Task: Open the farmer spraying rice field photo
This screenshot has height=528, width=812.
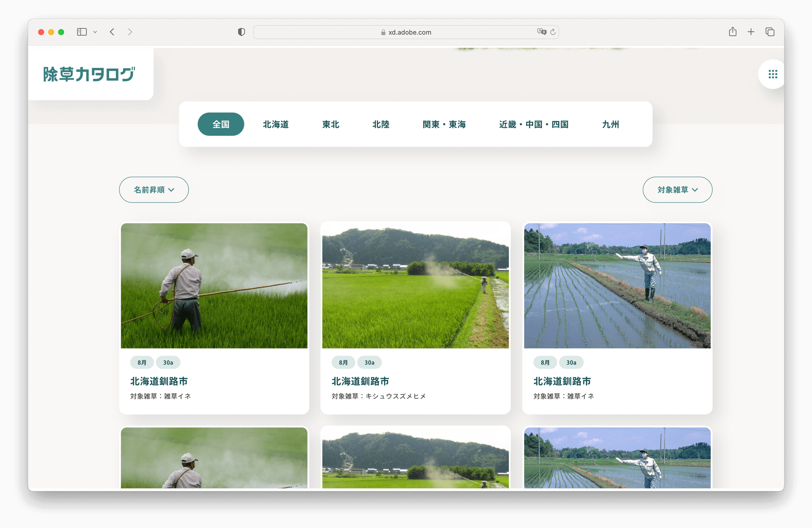Action: (214, 286)
